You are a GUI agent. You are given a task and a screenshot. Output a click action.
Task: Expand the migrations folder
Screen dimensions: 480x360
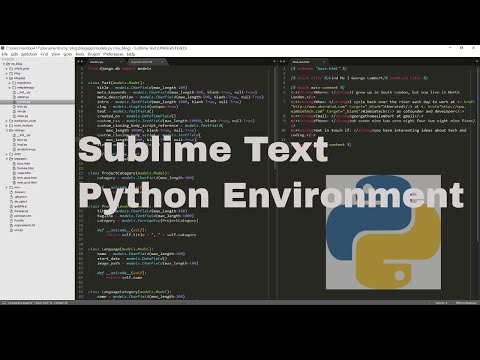coord(10,83)
